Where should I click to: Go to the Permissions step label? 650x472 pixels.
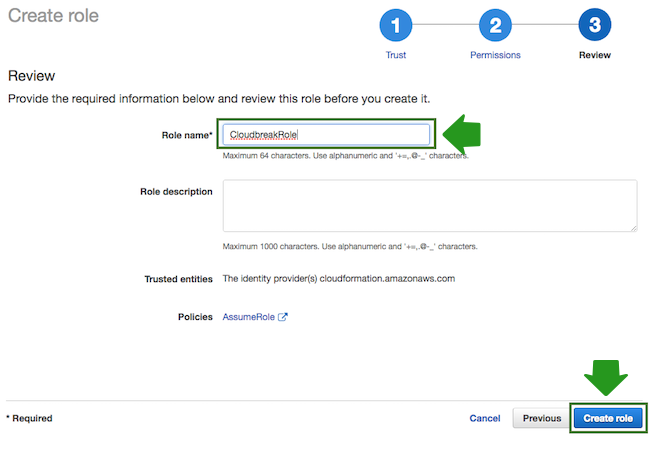point(495,55)
